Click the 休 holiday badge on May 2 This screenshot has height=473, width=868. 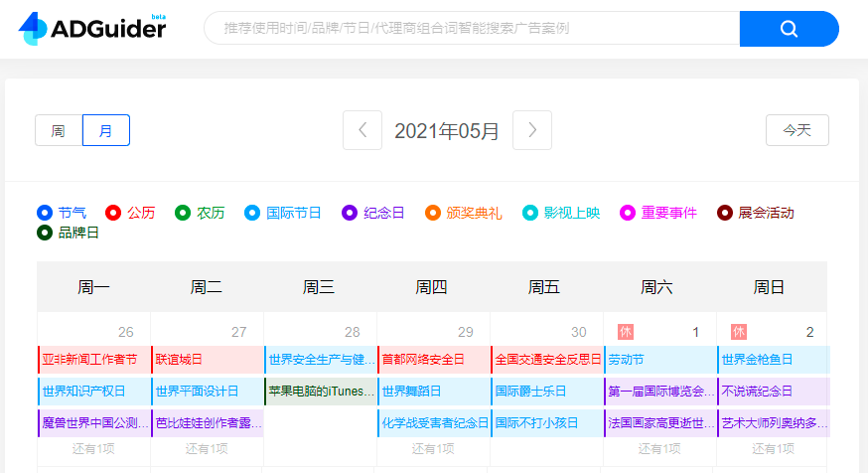739,332
